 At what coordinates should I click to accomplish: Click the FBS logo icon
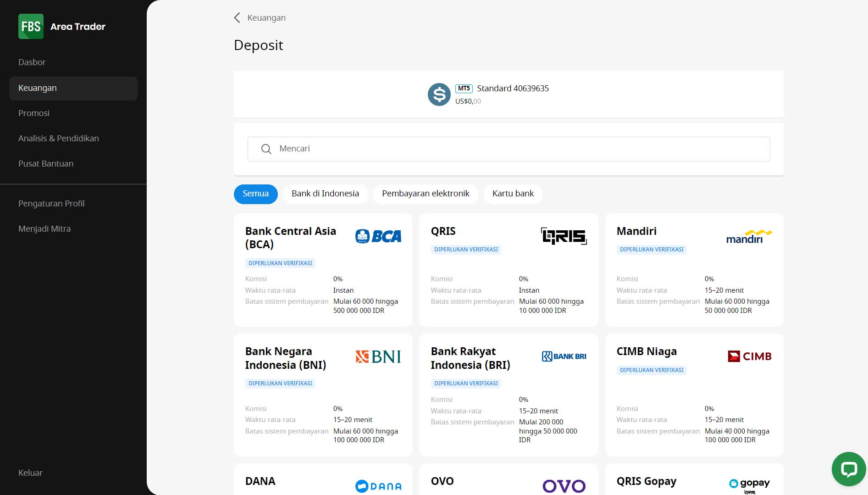click(31, 26)
